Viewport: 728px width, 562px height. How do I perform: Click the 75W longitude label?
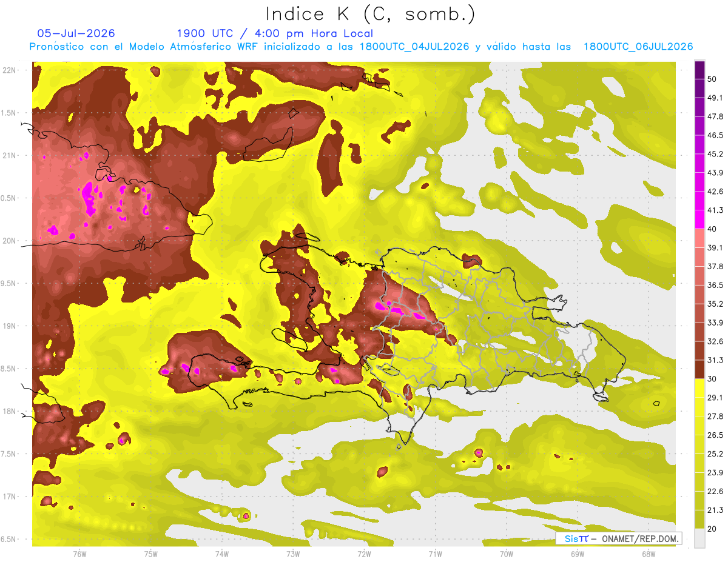point(151,554)
